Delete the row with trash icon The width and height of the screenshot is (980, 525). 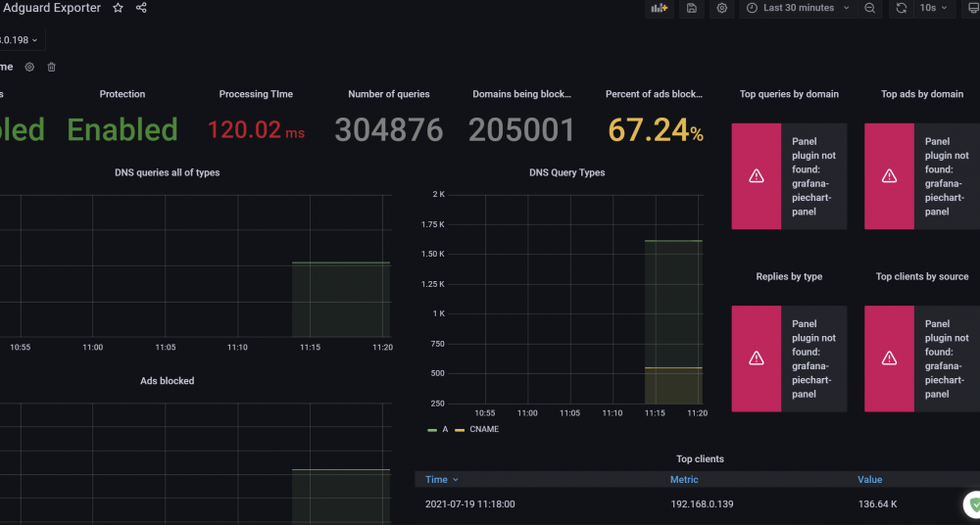52,67
